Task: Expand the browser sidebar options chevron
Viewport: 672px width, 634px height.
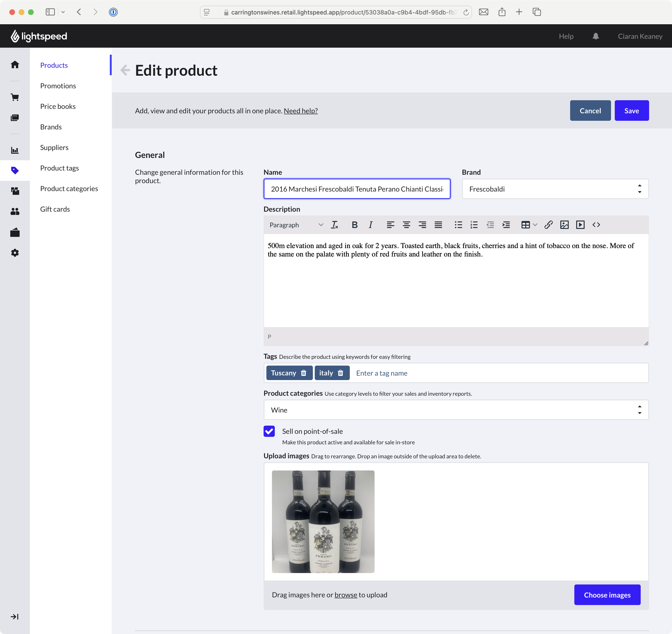Action: click(63, 12)
